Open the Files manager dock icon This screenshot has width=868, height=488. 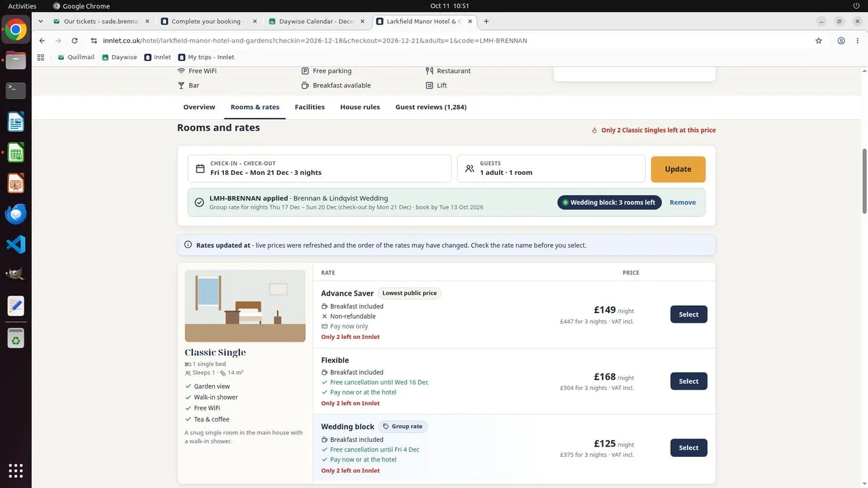[x=16, y=60]
